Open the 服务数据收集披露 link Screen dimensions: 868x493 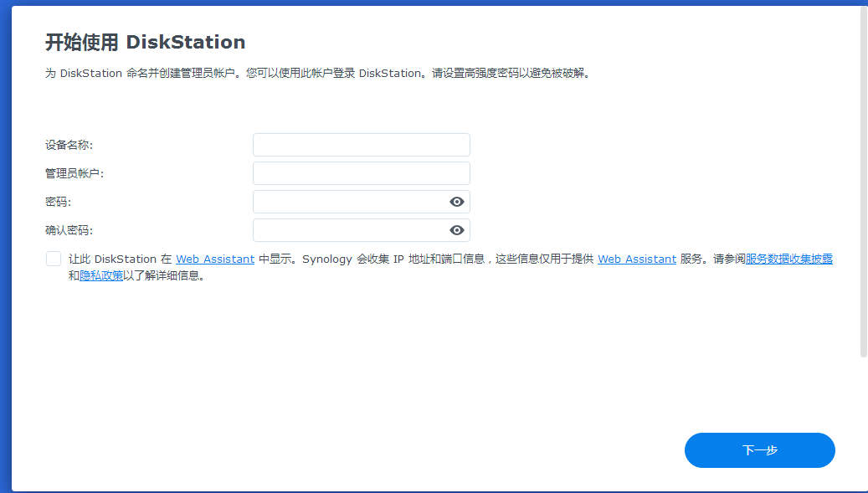point(789,259)
